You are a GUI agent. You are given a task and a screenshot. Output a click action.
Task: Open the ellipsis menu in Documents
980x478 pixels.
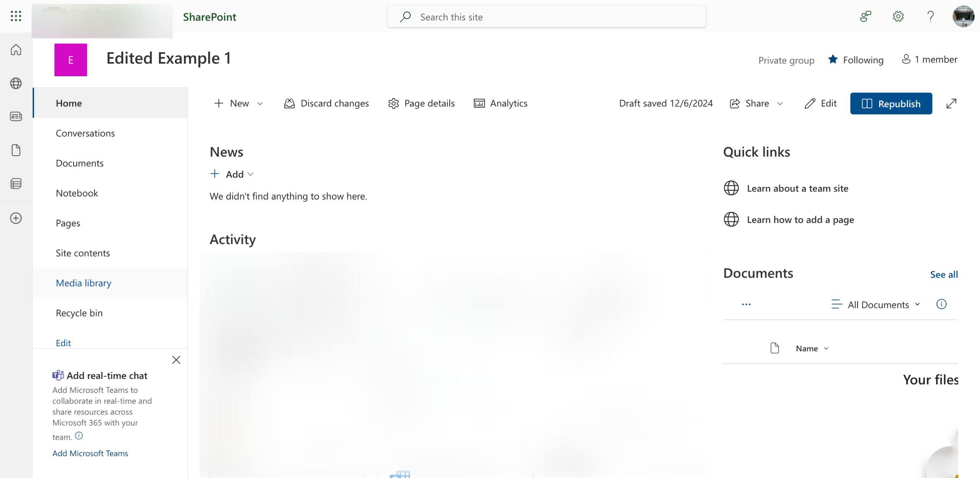pos(746,304)
